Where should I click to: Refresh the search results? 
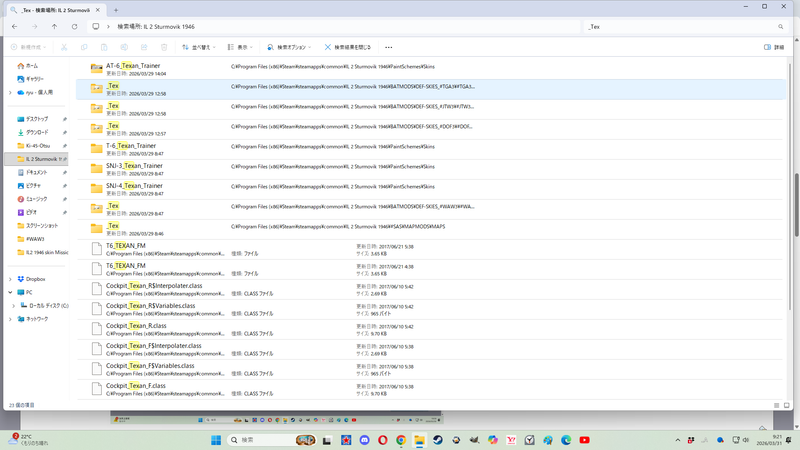click(x=74, y=27)
